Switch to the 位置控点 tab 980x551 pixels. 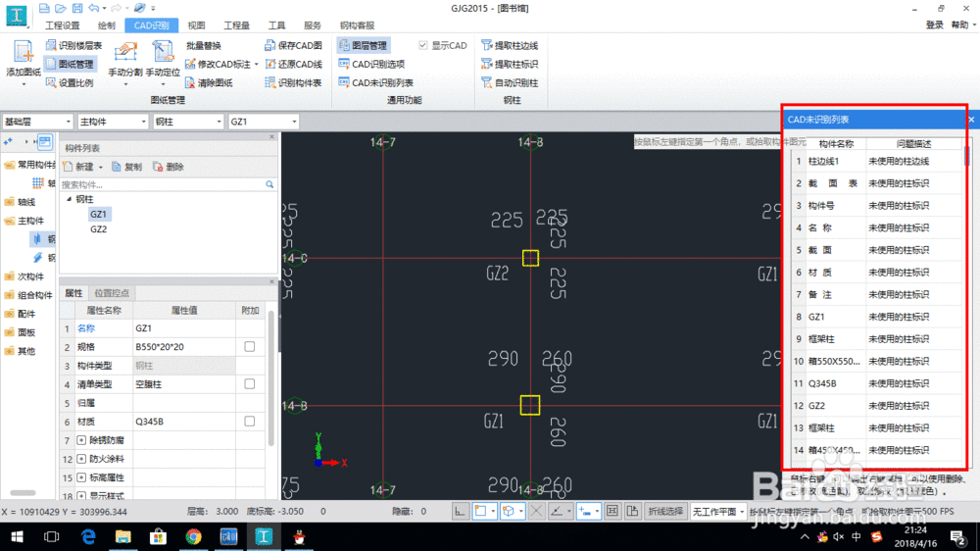coord(111,293)
